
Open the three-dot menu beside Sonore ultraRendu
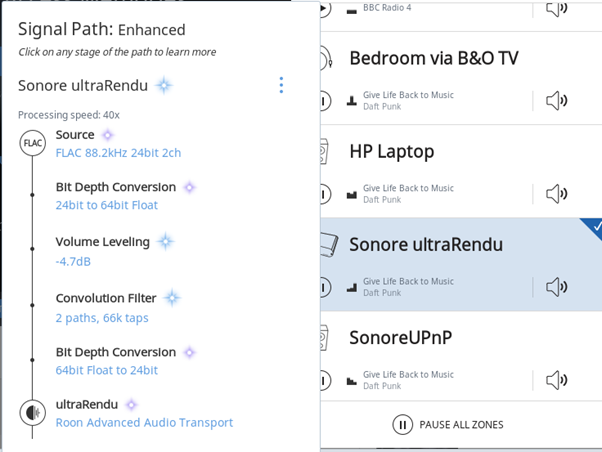pyautogui.click(x=281, y=85)
